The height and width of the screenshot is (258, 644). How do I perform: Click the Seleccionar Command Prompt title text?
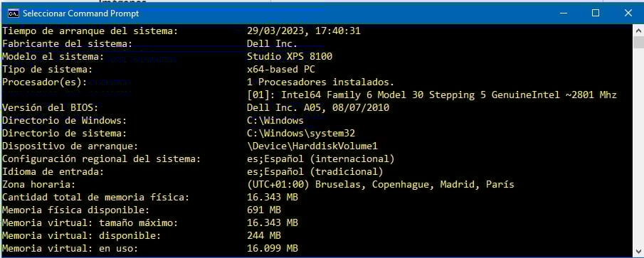[x=81, y=14]
